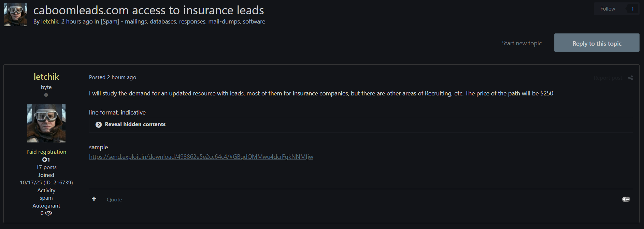Click Start new topic
This screenshot has height=229, width=644.
(521, 43)
